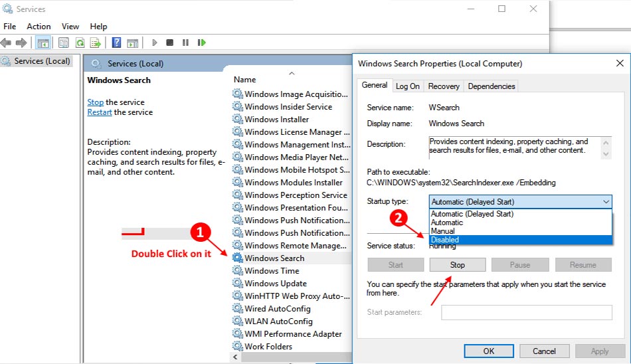Choose Disabled from the startup list
This screenshot has height=364, width=631.
click(x=520, y=240)
